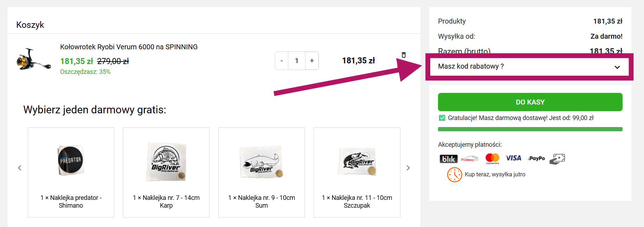This screenshot has width=644, height=227.
Task: Increase reel quantity with plus button
Action: (x=312, y=61)
